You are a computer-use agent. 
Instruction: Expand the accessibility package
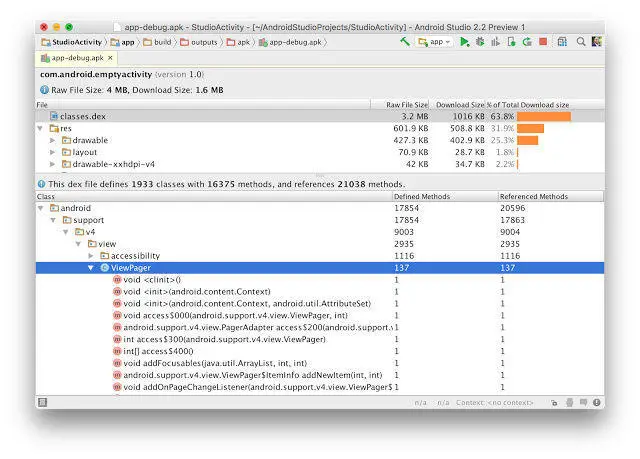91,256
